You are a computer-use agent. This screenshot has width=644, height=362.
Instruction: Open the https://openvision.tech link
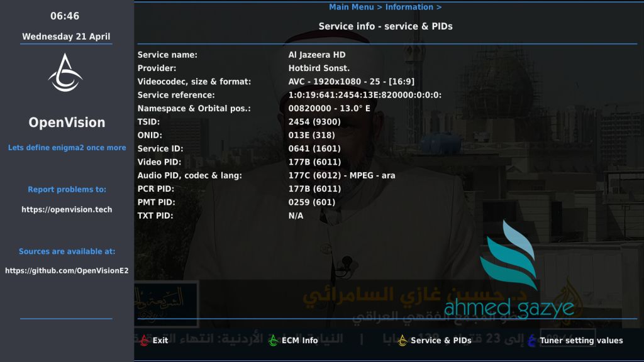pos(67,209)
